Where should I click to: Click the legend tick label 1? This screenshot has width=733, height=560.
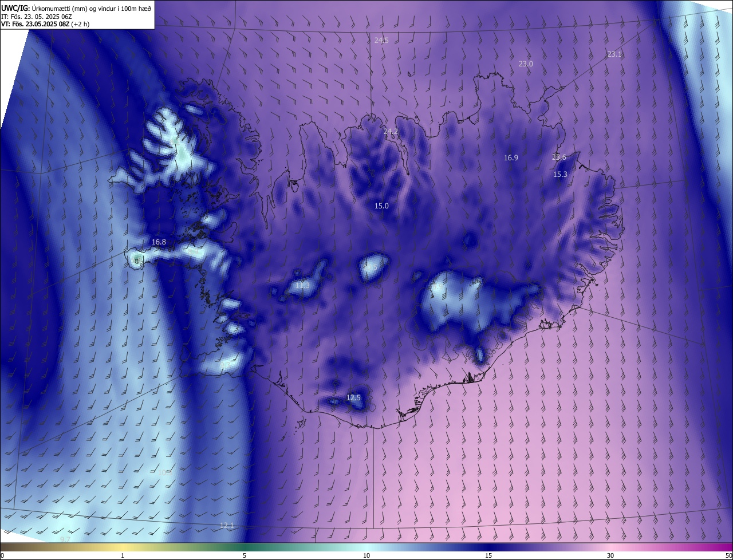123,555
